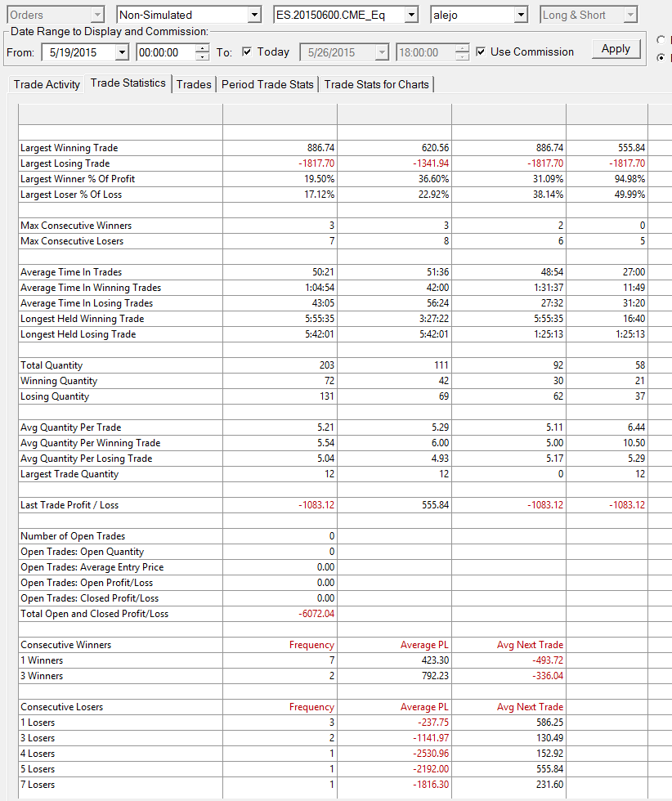Select the Trade Statistics tab
This screenshot has width=672, height=801.
tap(128, 83)
